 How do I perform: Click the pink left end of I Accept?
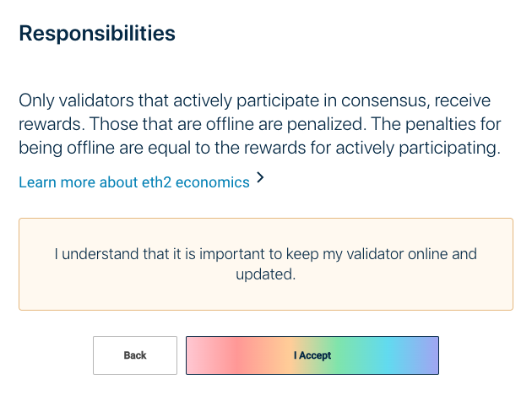(203, 355)
